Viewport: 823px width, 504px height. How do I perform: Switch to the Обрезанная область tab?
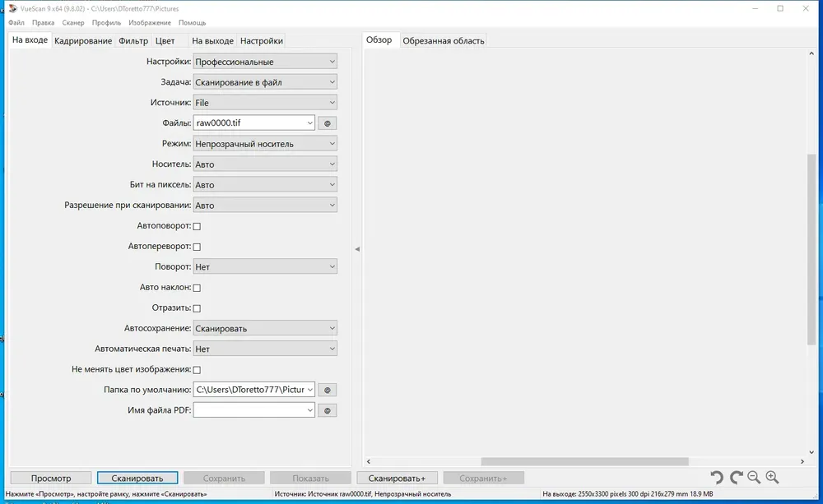[444, 41]
